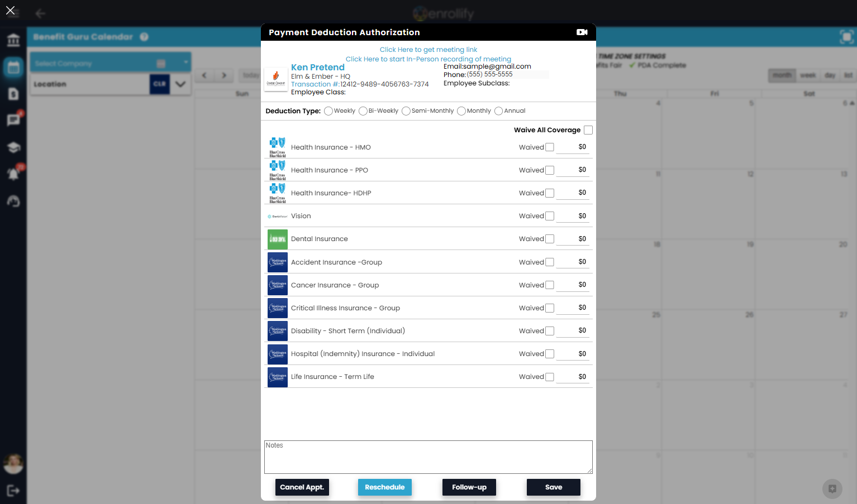
Task: Click the help icon beside Benefit Guru Calendar
Action: tap(144, 37)
